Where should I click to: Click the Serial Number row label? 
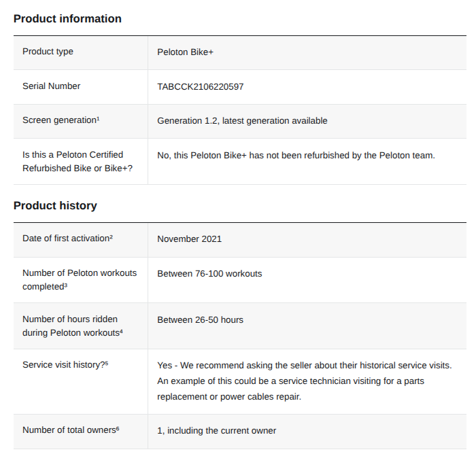(x=51, y=86)
